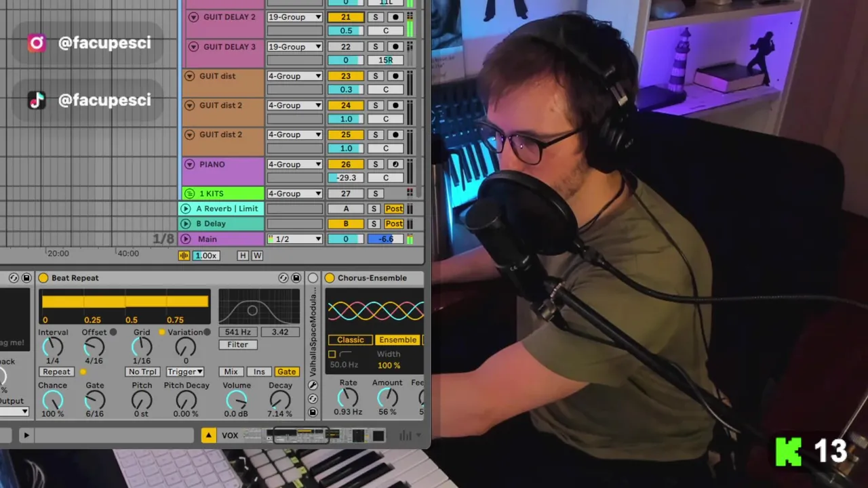The width and height of the screenshot is (868, 488).
Task: Open the Main 1/2 output dropdown
Action: coord(294,239)
